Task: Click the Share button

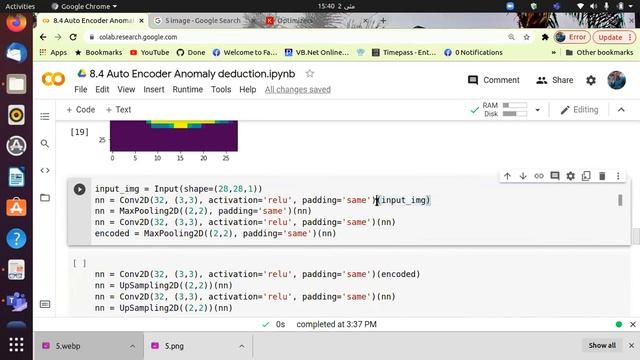Action: (554, 80)
